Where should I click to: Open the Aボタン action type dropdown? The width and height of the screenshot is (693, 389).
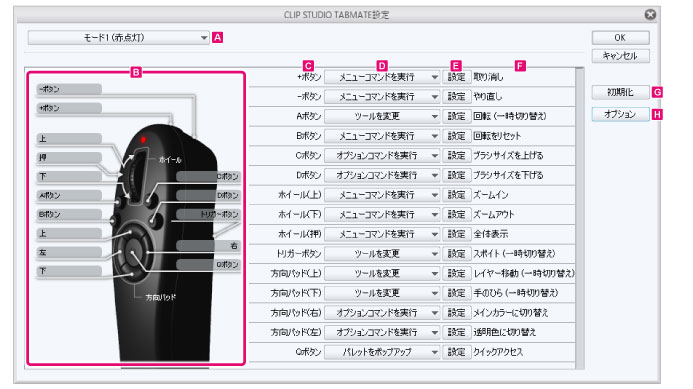click(382, 116)
